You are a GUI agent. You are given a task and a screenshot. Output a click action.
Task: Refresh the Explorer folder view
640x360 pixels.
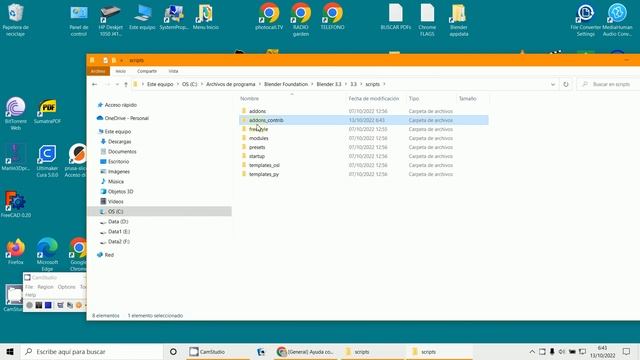tap(566, 84)
